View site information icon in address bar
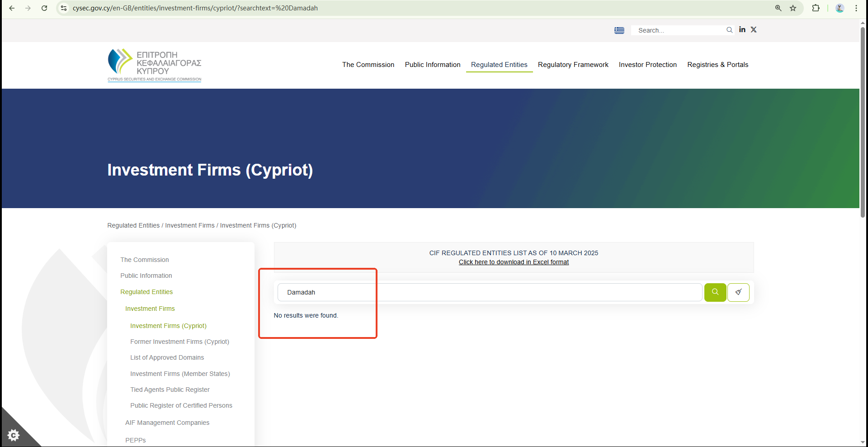Image resolution: width=868 pixels, height=447 pixels. (64, 8)
